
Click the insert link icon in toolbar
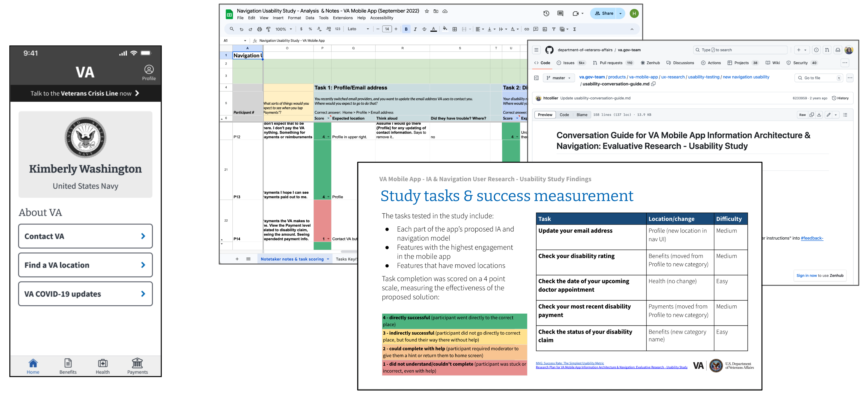[526, 29]
